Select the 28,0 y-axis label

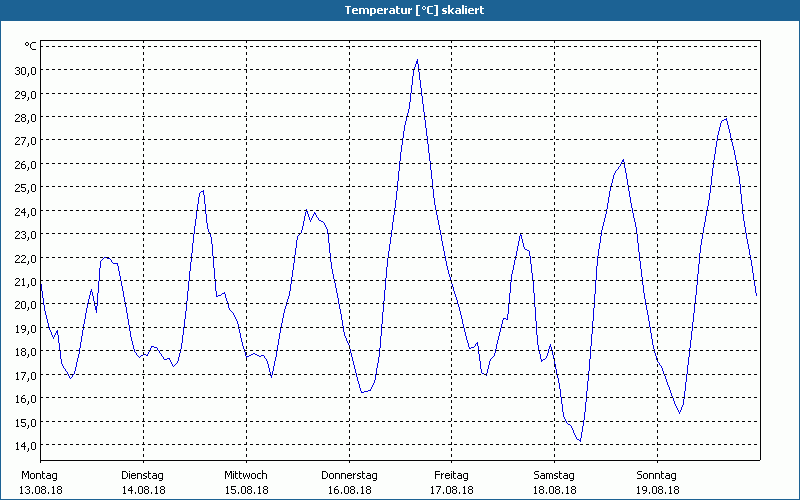point(25,117)
